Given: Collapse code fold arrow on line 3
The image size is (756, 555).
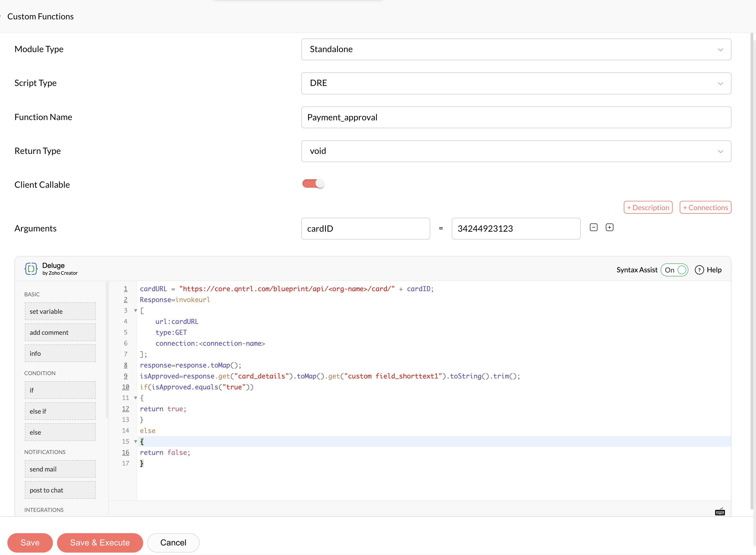Looking at the screenshot, I should [135, 311].
